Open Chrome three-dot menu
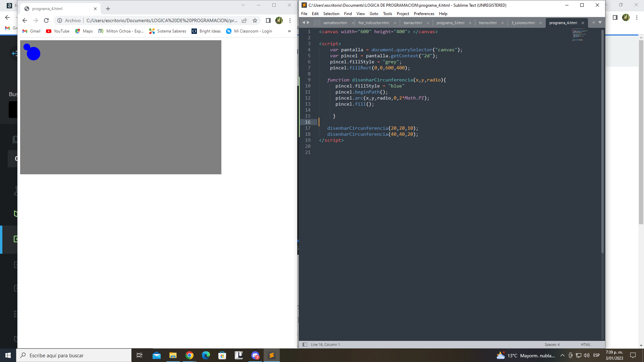The image size is (644, 362). 290,20
